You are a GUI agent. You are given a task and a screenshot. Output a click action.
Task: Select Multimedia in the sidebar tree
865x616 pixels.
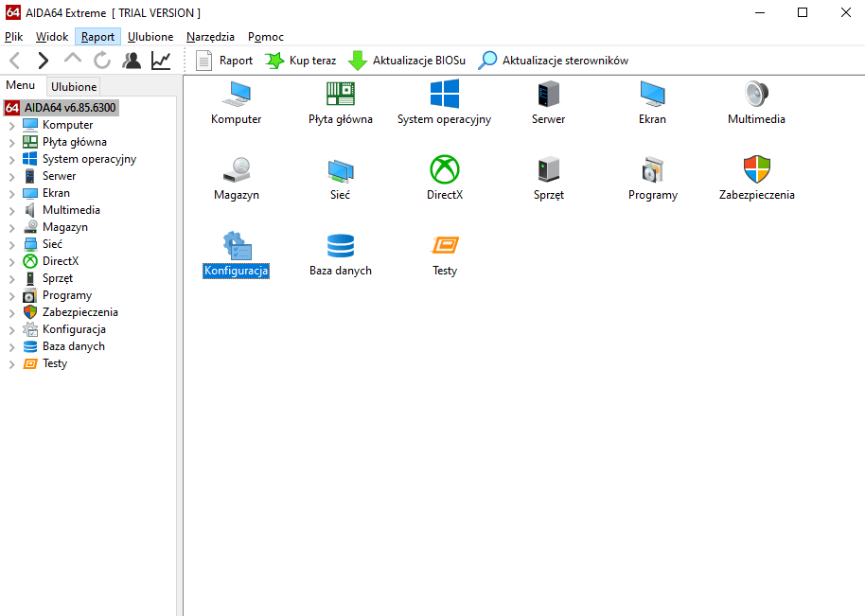[x=71, y=210]
